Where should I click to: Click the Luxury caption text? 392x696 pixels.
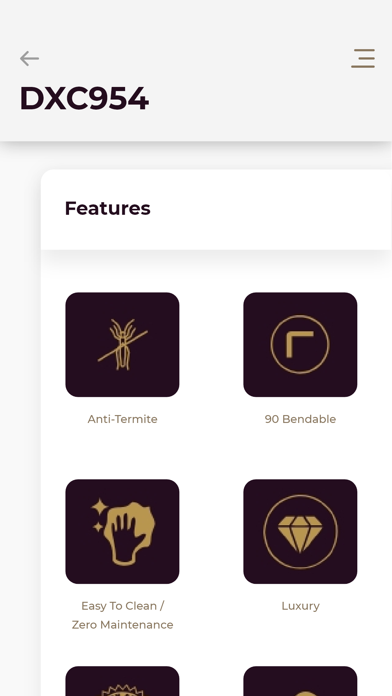point(301,606)
